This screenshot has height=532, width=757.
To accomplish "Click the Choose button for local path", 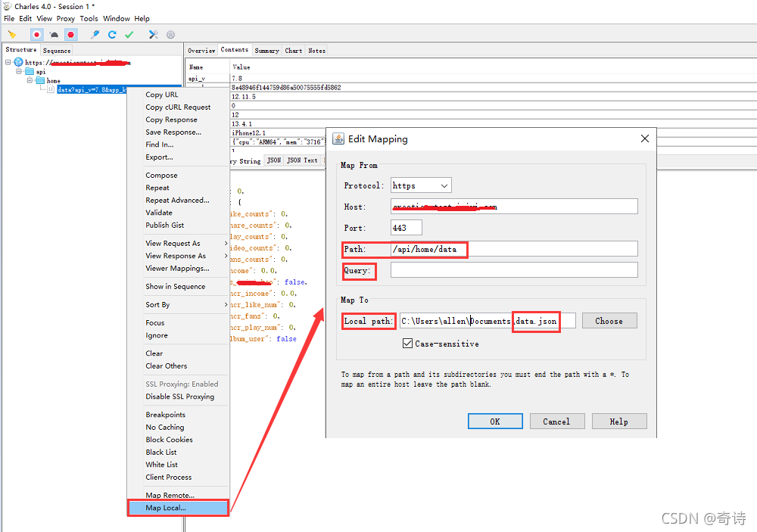I will click(x=609, y=321).
